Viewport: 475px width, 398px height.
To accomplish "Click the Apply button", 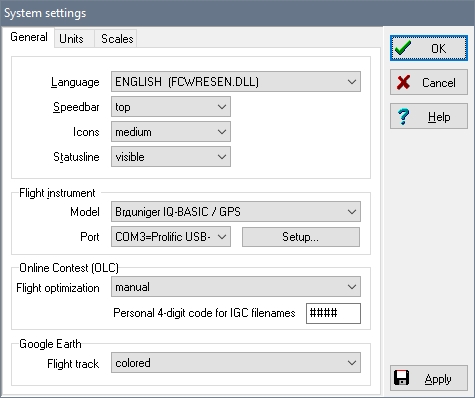I will tap(429, 378).
